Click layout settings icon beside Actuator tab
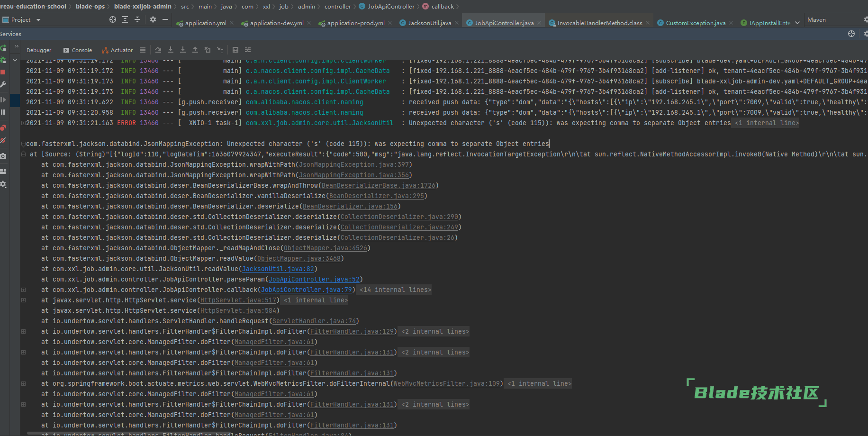 pyautogui.click(x=143, y=50)
